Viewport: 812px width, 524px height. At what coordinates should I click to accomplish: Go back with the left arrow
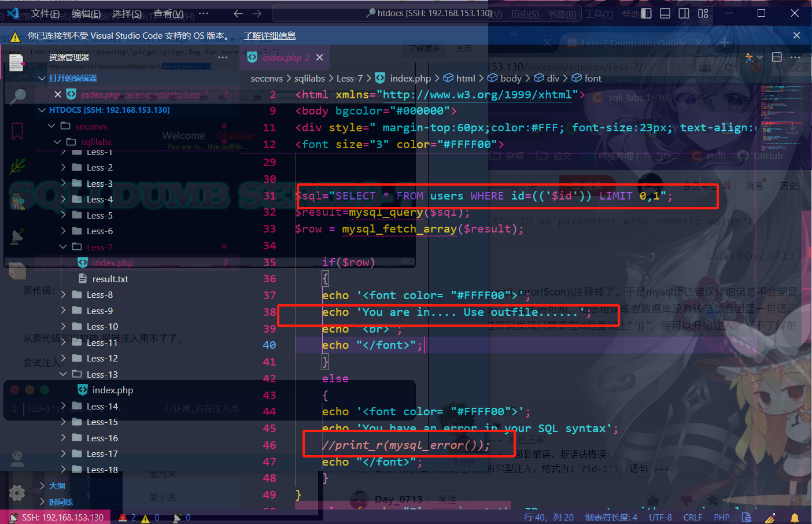click(238, 13)
